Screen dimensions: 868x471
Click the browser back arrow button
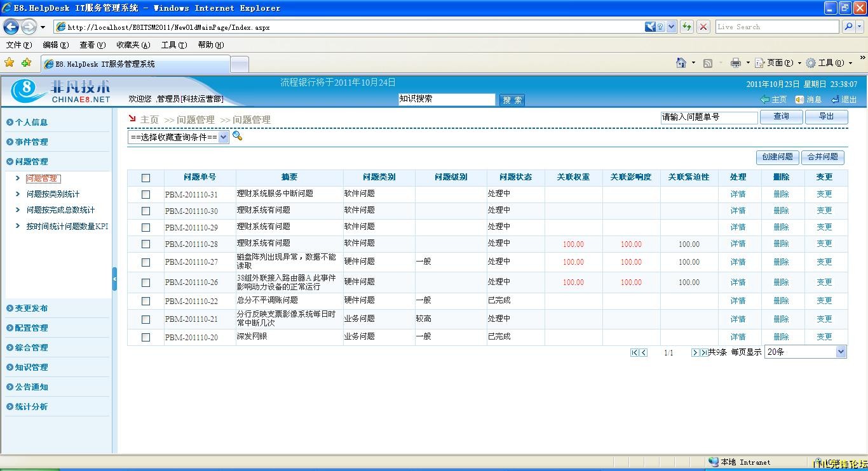coord(11,27)
